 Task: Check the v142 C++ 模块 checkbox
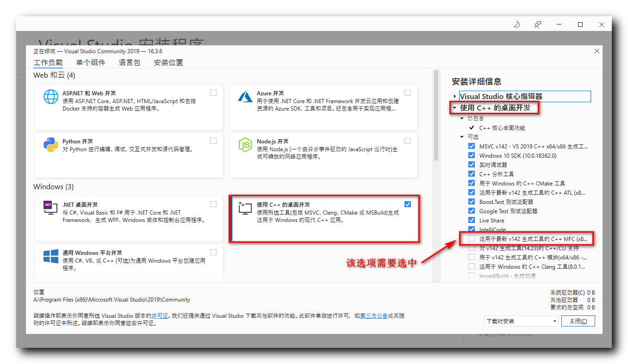[472, 257]
